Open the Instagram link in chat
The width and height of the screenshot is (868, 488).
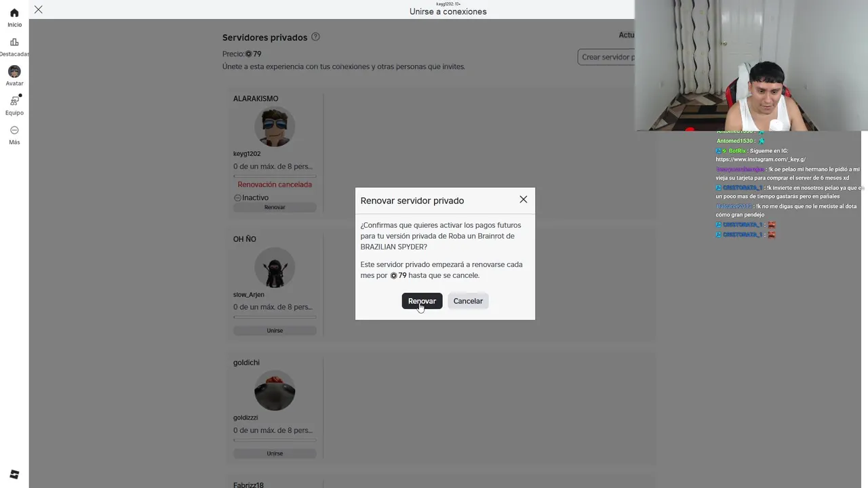(760, 159)
